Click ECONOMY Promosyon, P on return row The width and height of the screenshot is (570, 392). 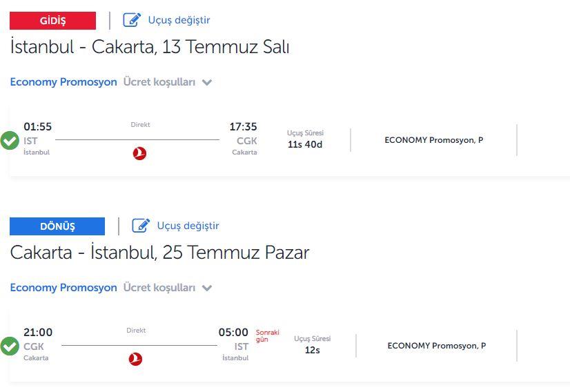[437, 346]
